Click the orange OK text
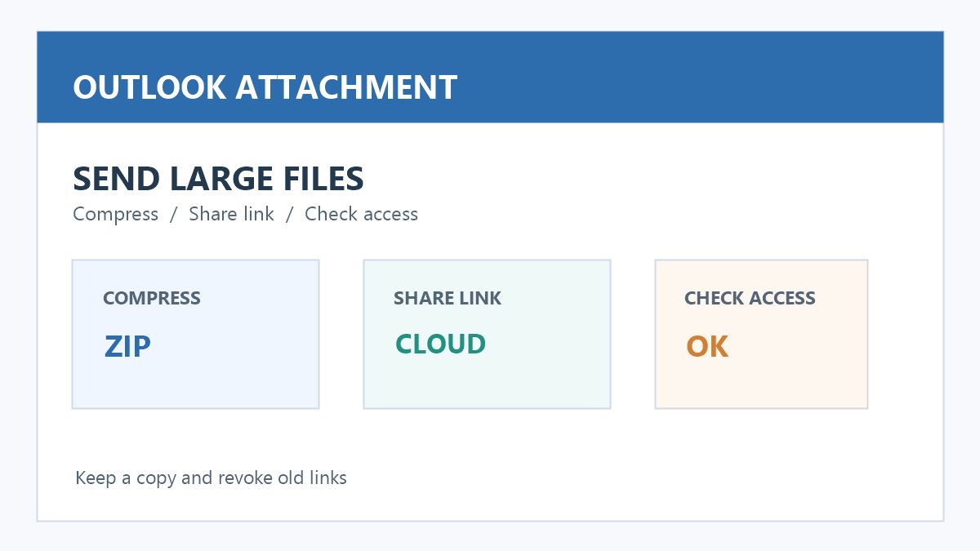 coord(707,347)
